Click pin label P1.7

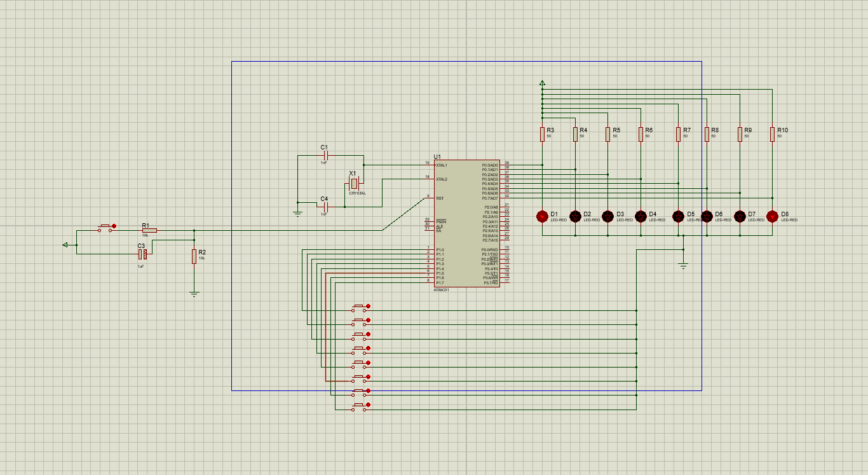(440, 283)
